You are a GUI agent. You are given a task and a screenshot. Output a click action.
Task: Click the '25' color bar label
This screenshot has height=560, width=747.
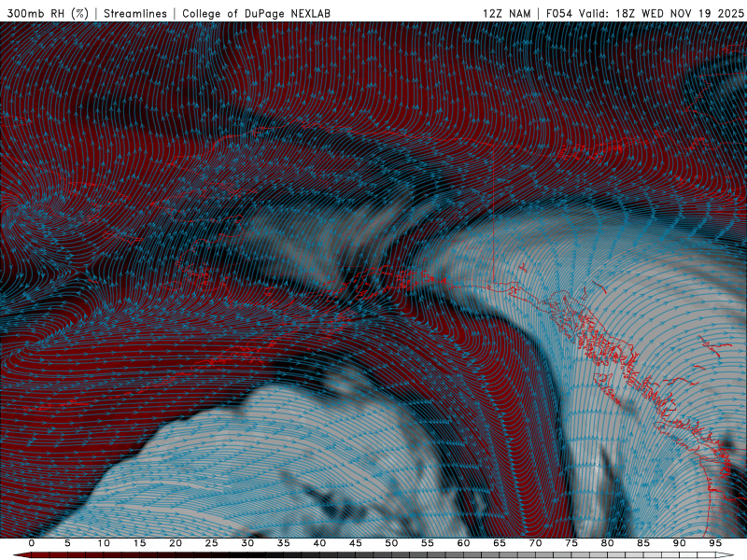coord(212,543)
